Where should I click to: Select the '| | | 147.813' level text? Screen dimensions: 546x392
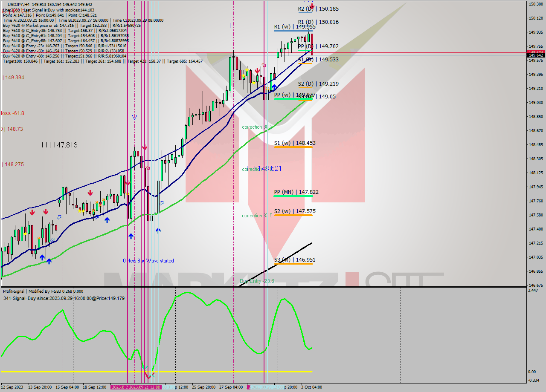(60, 145)
